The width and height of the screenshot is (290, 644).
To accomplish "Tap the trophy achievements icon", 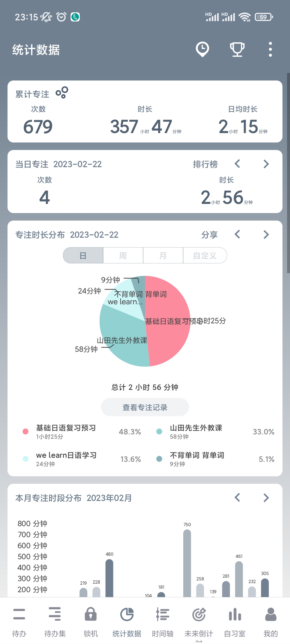I will tap(237, 49).
